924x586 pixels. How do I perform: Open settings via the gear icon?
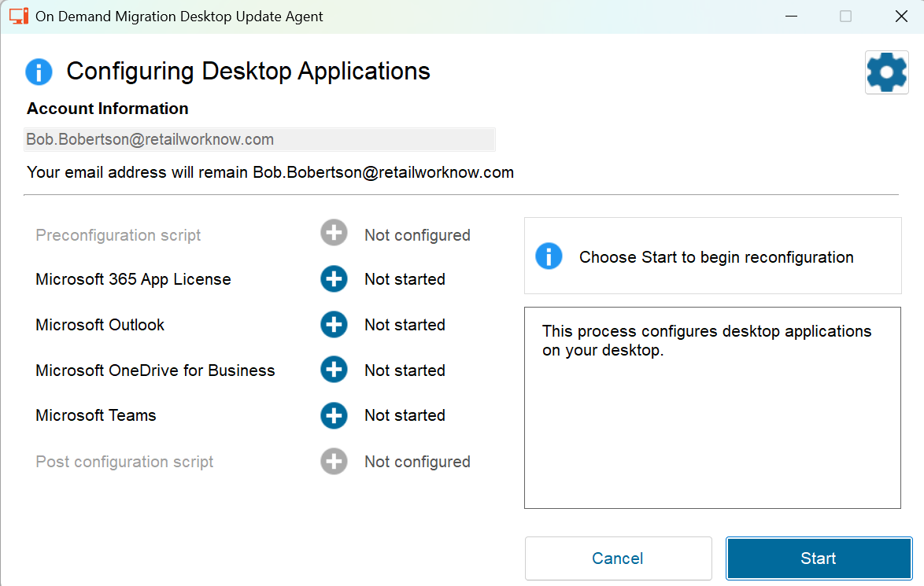[x=886, y=72]
